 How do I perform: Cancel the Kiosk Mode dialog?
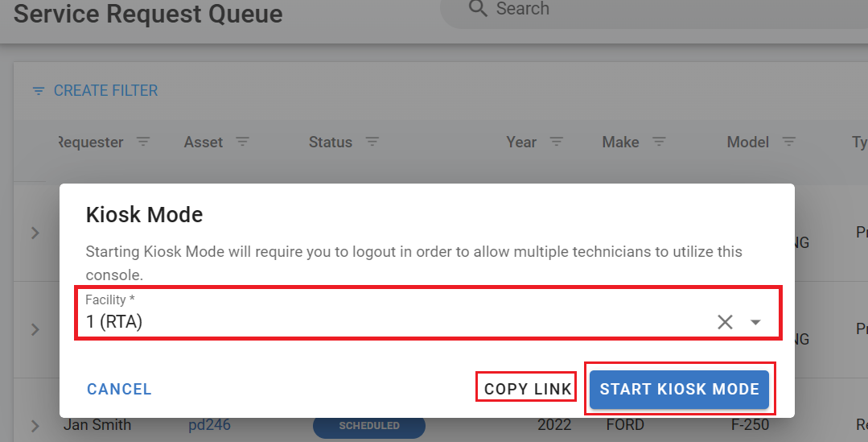point(119,390)
